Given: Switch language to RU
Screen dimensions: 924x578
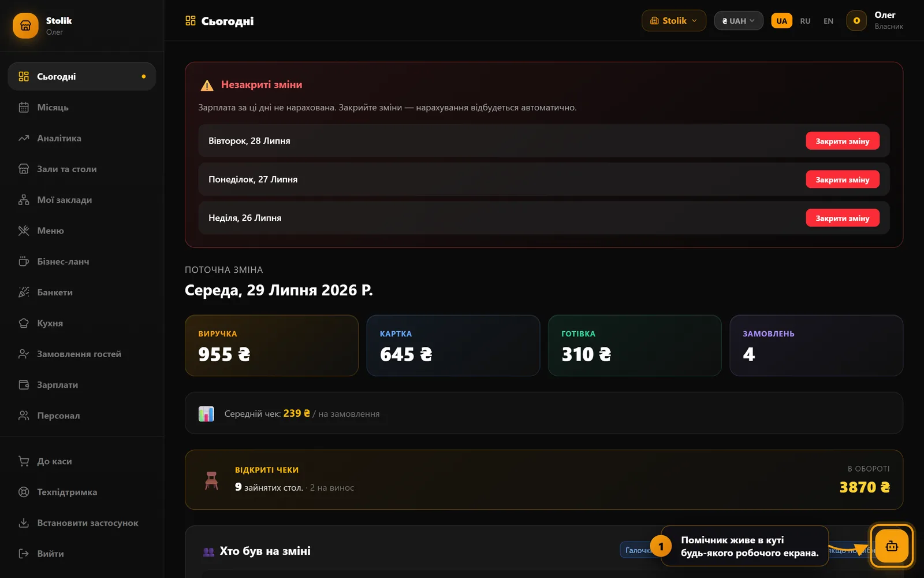Looking at the screenshot, I should [805, 21].
